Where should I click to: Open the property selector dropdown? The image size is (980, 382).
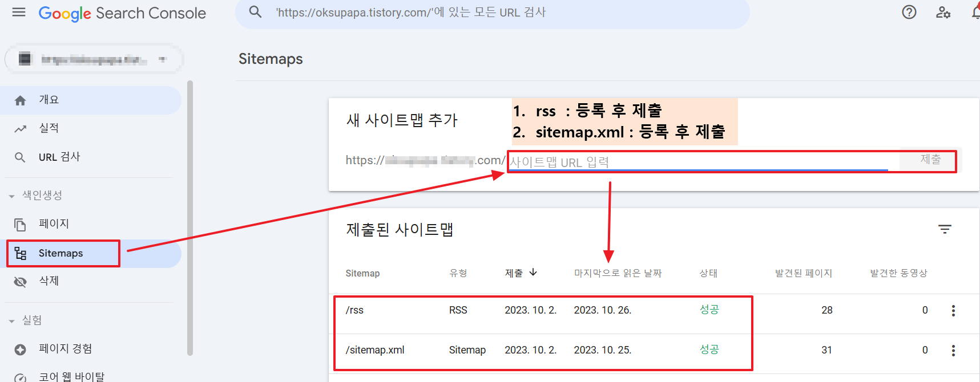point(94,59)
